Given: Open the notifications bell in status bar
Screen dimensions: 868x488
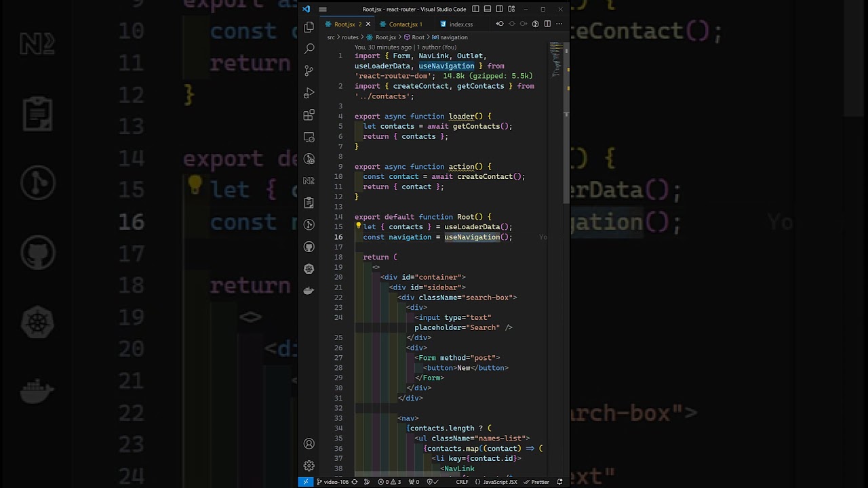Looking at the screenshot, I should (x=559, y=482).
